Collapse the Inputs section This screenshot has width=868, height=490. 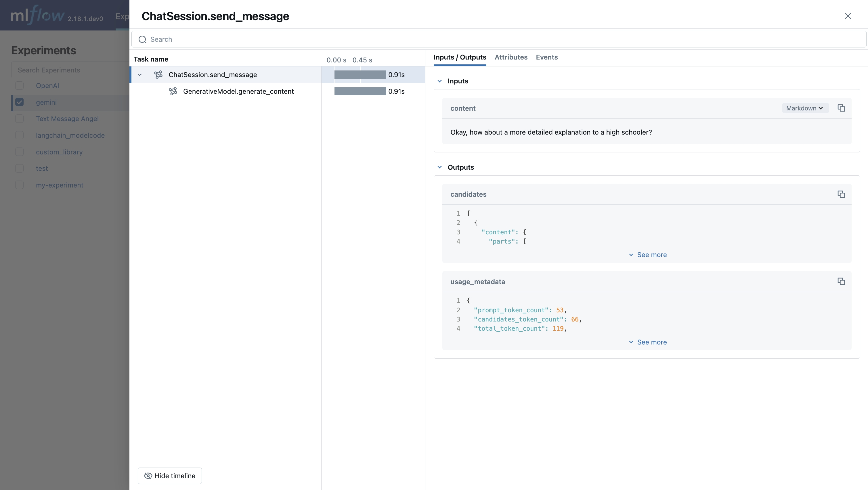pos(439,81)
